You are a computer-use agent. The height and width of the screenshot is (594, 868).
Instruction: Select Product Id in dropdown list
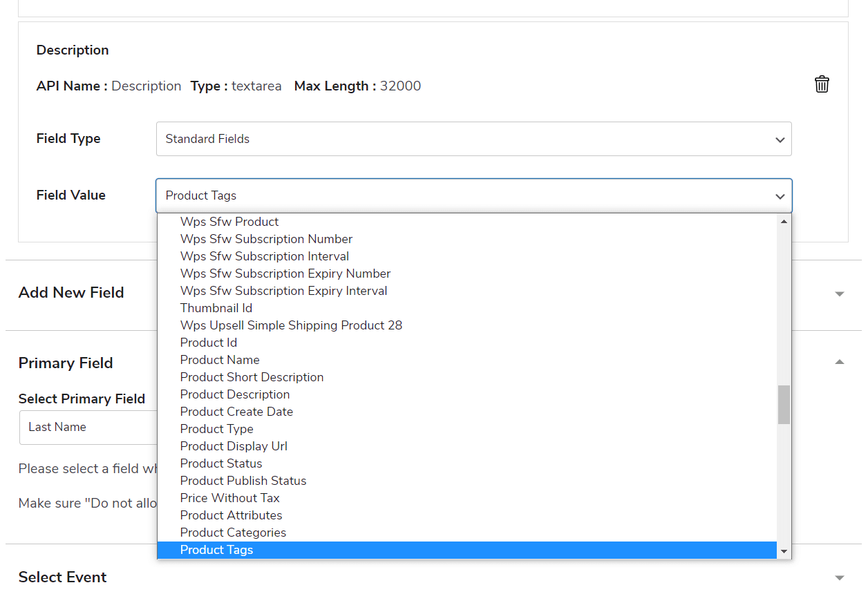(x=209, y=343)
